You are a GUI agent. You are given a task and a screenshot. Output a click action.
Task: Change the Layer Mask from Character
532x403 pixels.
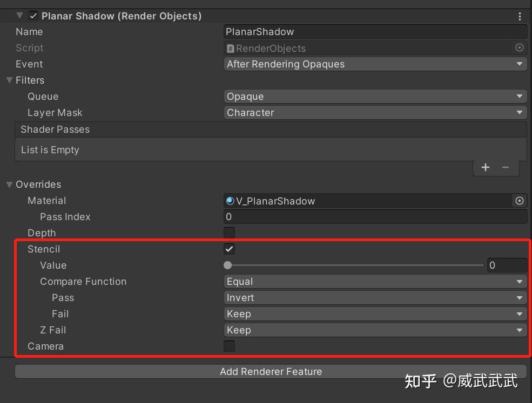pyautogui.click(x=375, y=112)
